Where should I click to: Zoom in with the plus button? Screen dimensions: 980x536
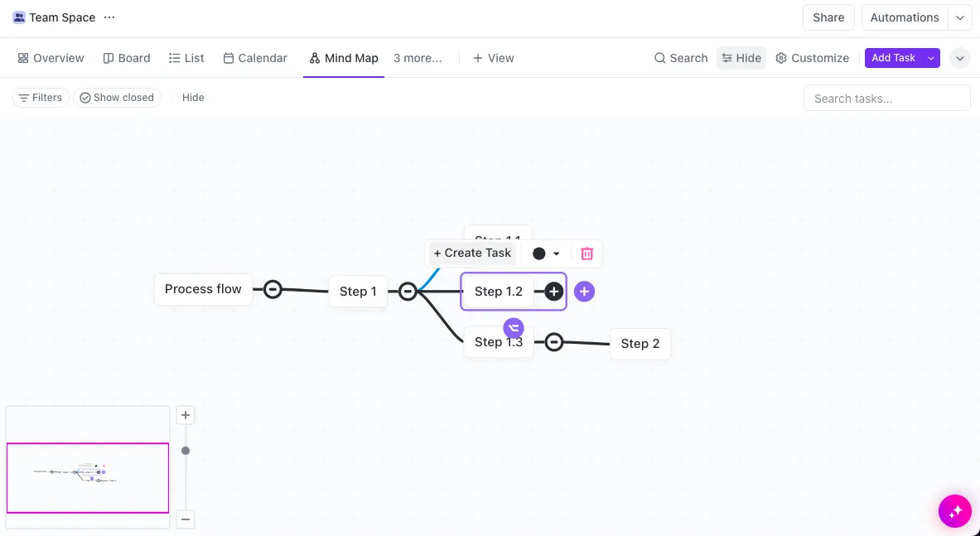pos(186,415)
